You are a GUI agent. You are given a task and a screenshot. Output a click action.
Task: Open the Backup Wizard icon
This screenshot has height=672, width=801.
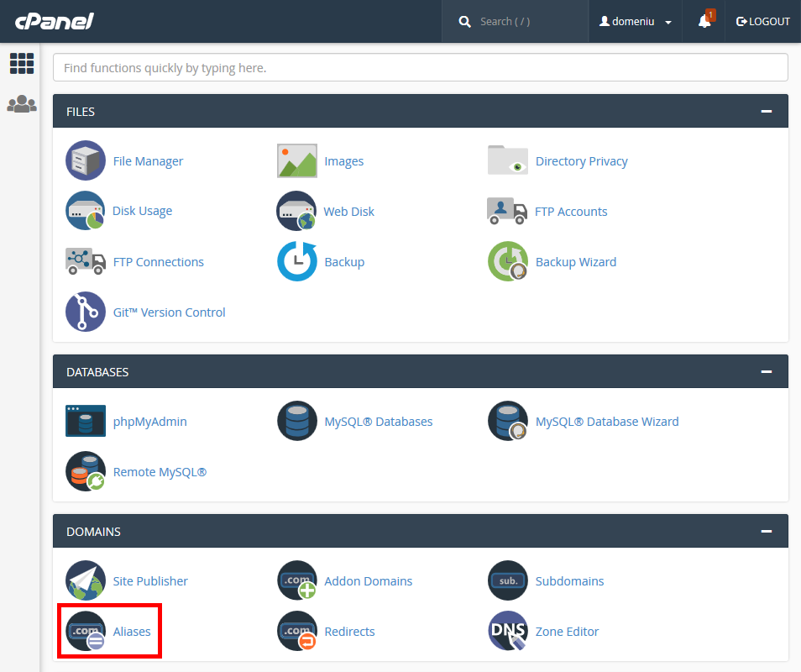pos(508,261)
